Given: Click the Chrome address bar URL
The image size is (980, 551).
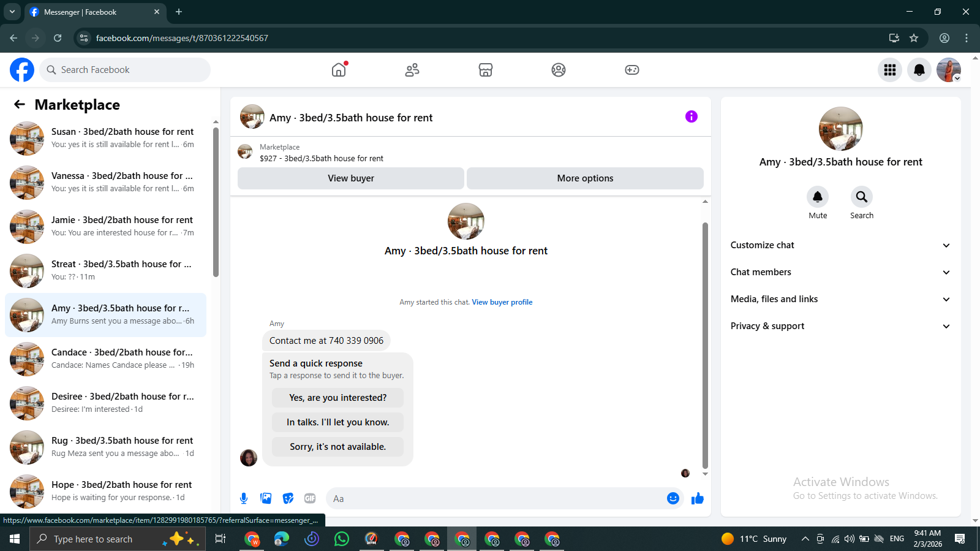Looking at the screenshot, I should [182, 38].
